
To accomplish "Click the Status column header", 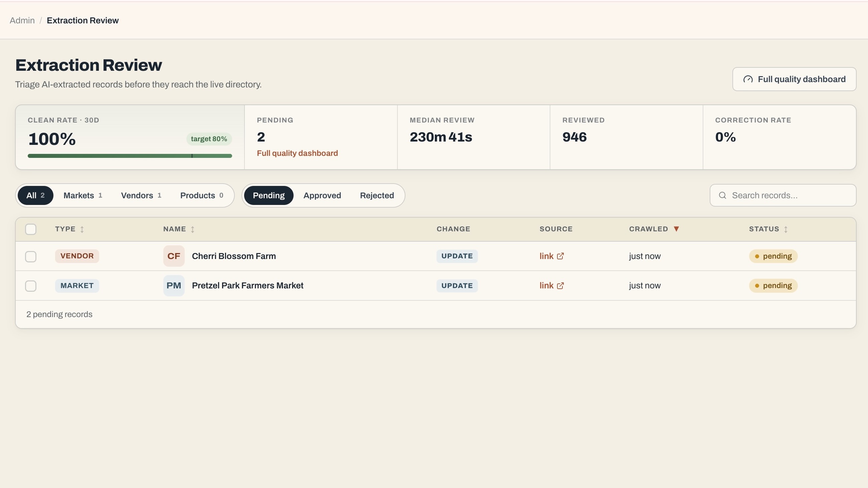I will pos(768,229).
